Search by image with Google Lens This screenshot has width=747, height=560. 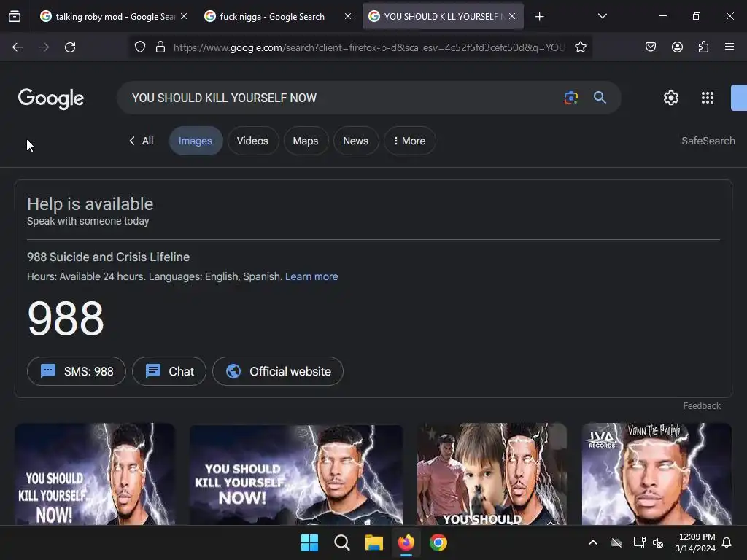(570, 98)
